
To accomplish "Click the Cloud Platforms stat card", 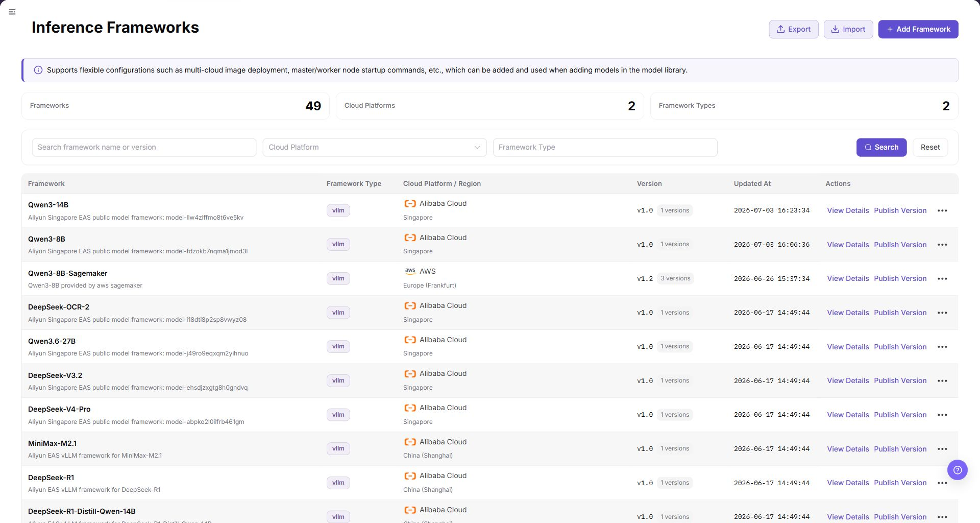I will pyautogui.click(x=490, y=106).
